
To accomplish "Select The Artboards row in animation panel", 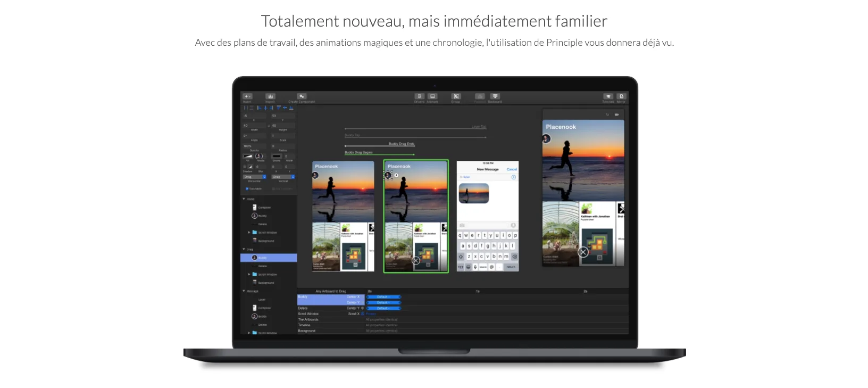I will point(463,319).
